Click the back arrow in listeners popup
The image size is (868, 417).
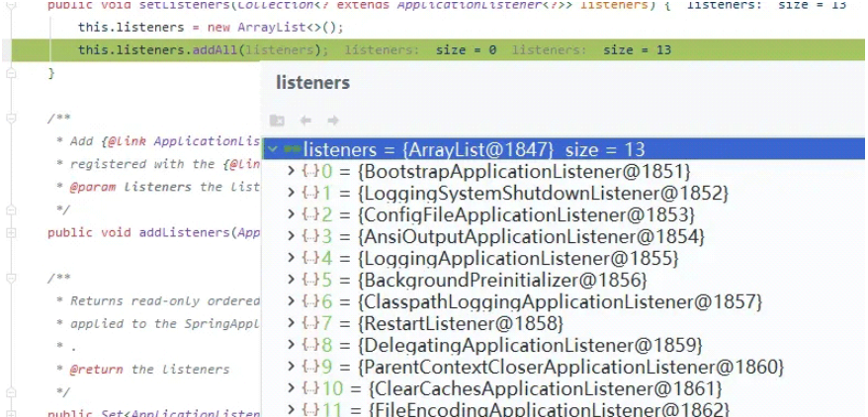tap(305, 121)
